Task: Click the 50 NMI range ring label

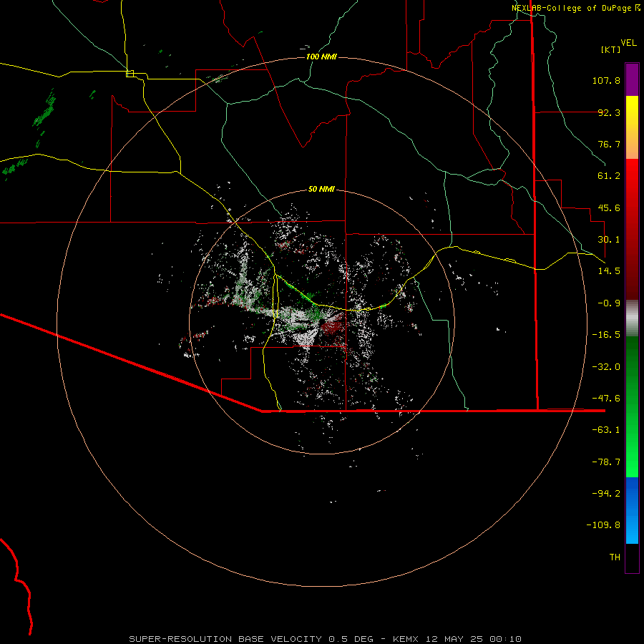Action: [x=321, y=189]
